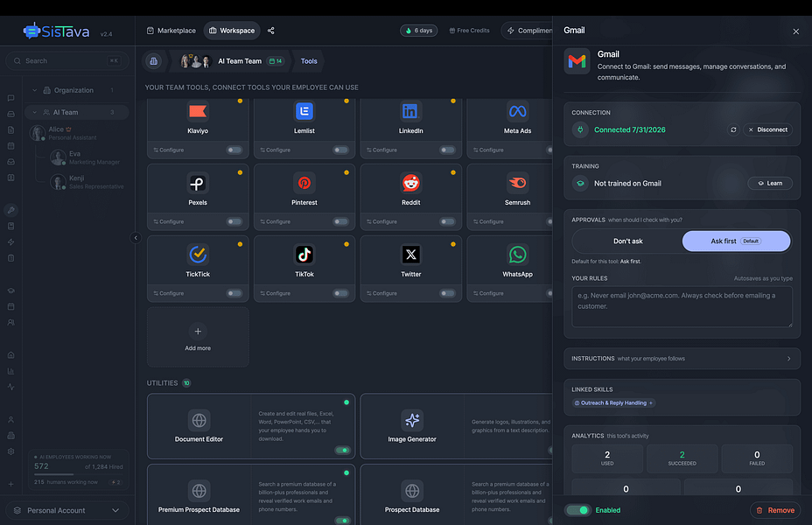Toggle the Pinterest tool switch

pyautogui.click(x=340, y=221)
